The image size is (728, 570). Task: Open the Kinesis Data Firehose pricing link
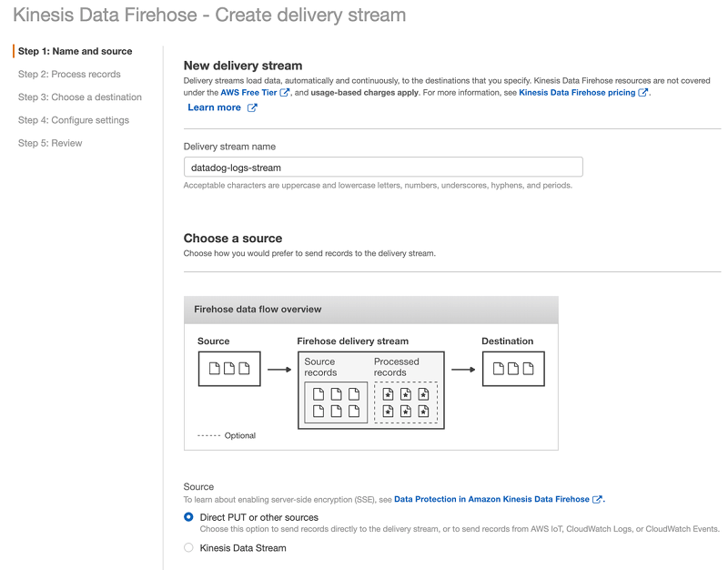pyautogui.click(x=577, y=93)
